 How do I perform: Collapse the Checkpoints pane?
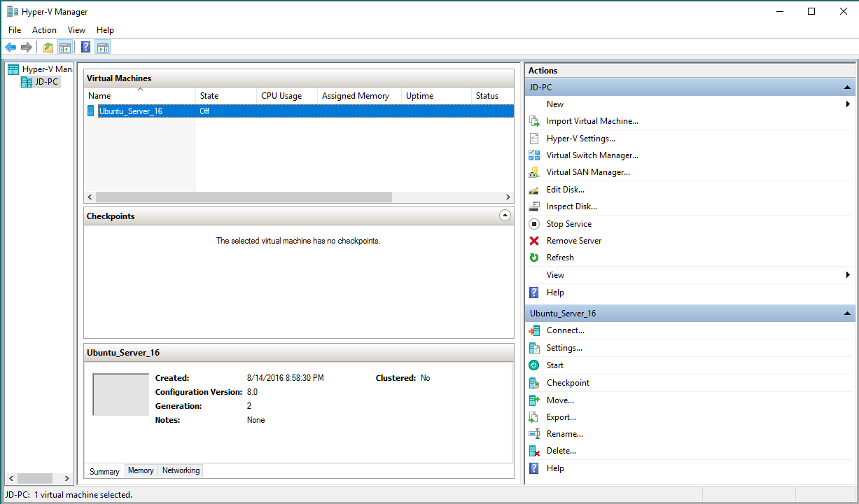[x=505, y=216]
